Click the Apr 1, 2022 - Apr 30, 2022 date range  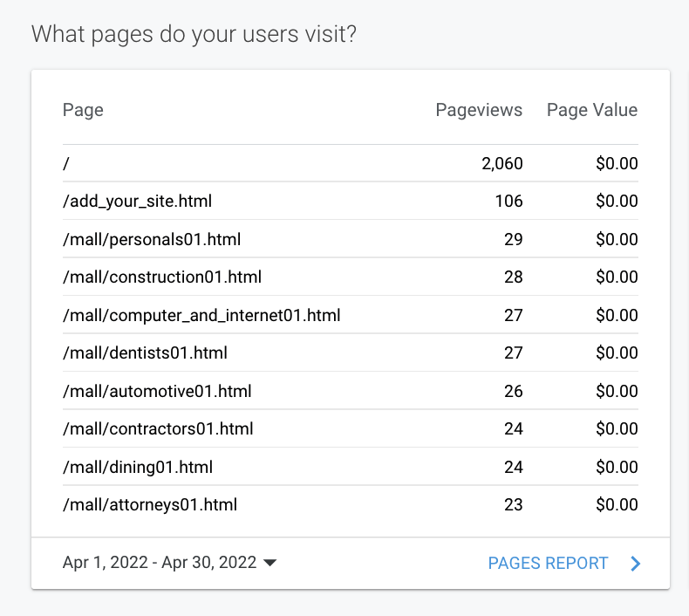click(160, 563)
